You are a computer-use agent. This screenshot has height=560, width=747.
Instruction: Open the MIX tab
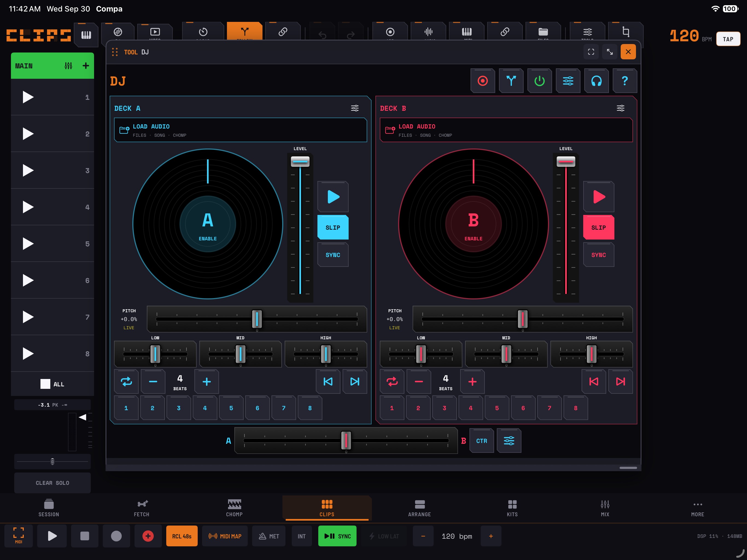(x=605, y=508)
